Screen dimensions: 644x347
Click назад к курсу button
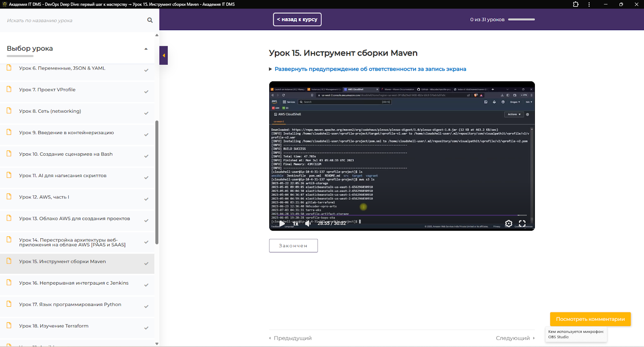(x=297, y=19)
